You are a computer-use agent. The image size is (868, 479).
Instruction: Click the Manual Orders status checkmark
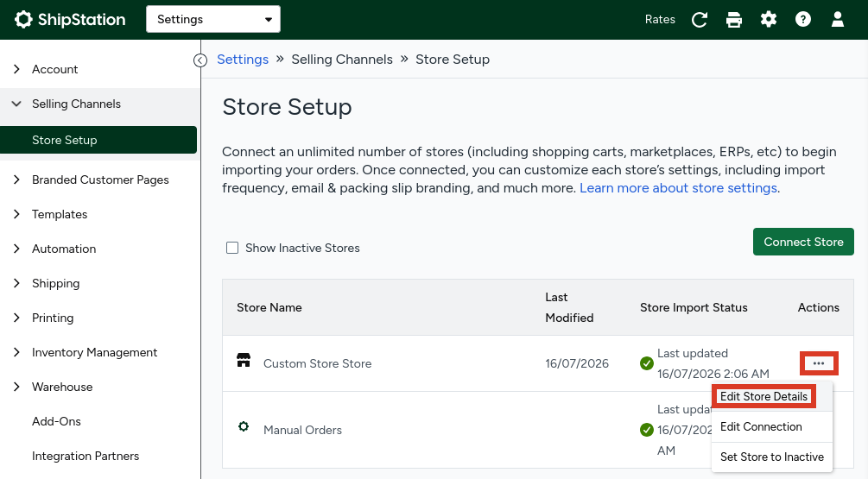pos(647,430)
